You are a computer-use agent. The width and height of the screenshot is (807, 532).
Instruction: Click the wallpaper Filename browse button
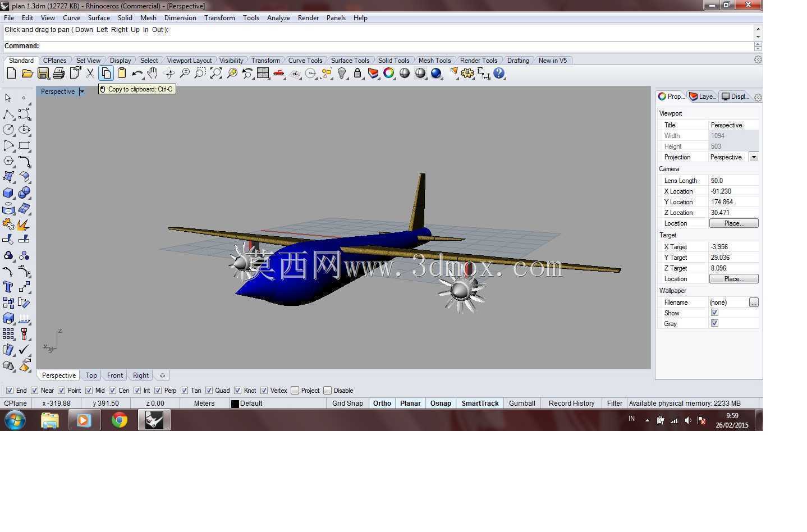pos(754,302)
